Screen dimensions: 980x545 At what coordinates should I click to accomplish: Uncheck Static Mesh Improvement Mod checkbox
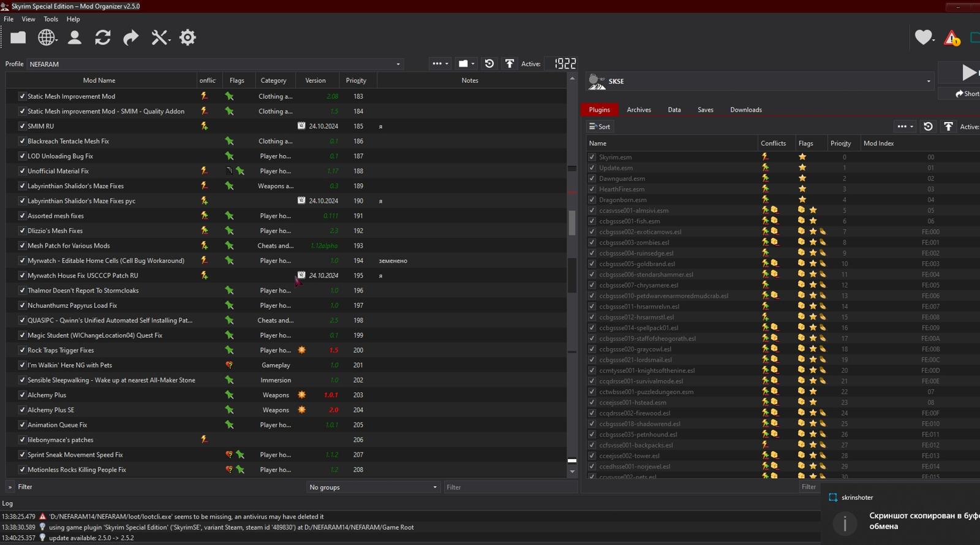(22, 96)
